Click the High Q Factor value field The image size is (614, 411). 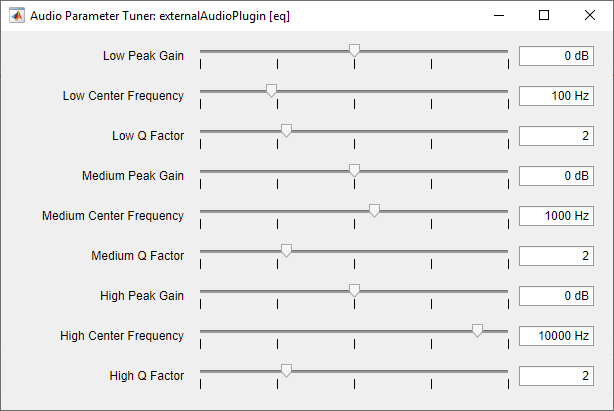(557, 376)
